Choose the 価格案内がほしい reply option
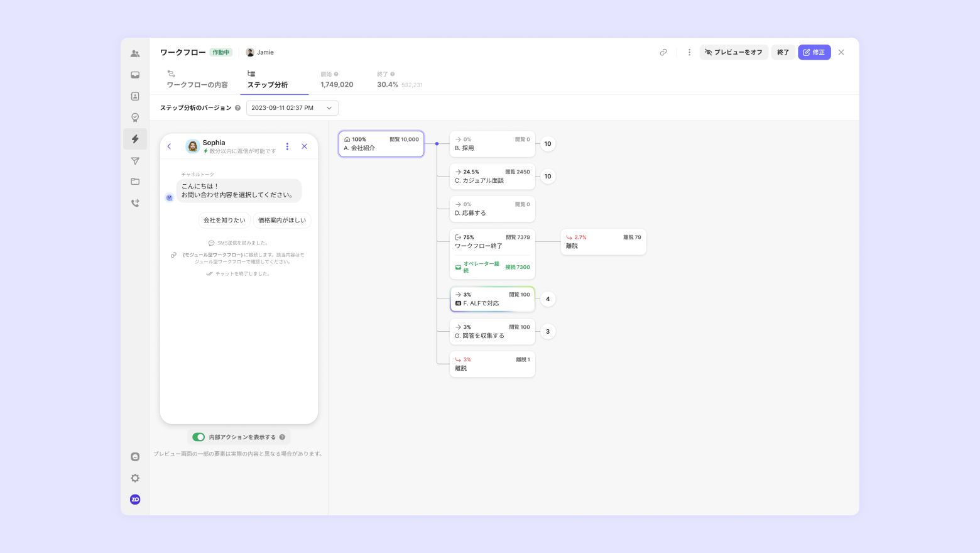 [x=282, y=220]
